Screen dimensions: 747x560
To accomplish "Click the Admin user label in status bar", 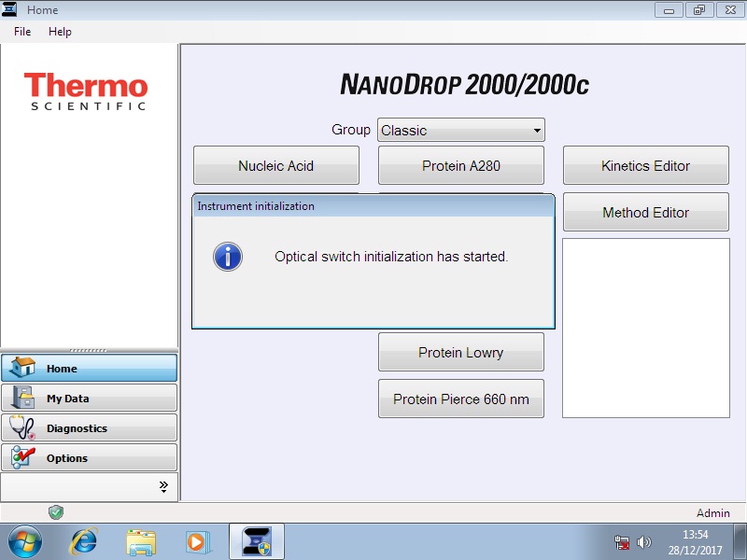I will [712, 512].
